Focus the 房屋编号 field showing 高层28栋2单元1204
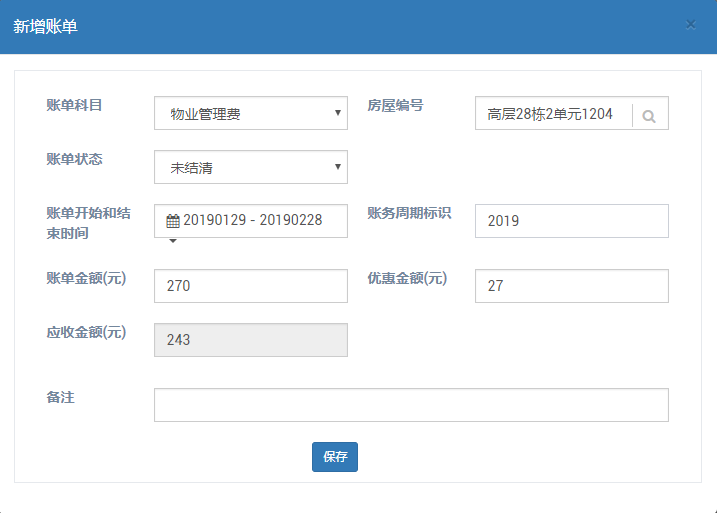Image resolution: width=717 pixels, height=513 pixels. [553, 113]
